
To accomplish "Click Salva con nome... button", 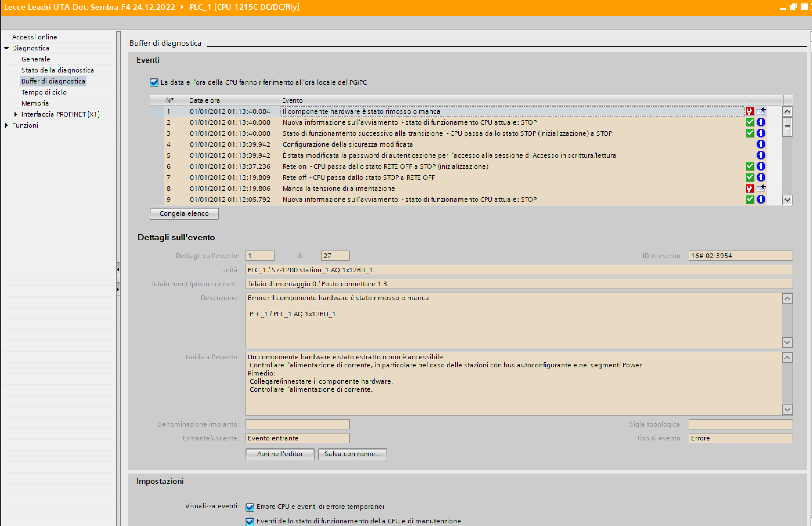I will pos(352,454).
